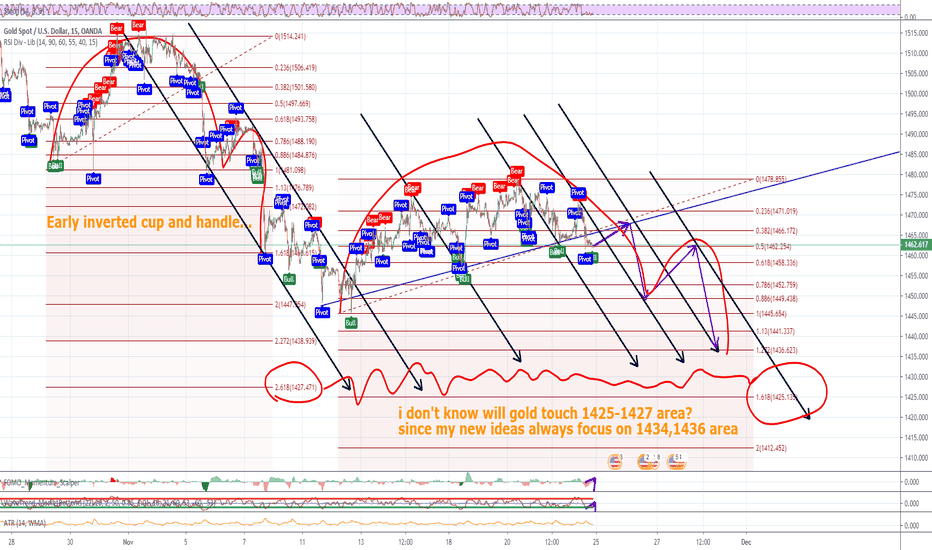Click the 1410.000 price axis label
Viewport: 932px width, 550px height.
(x=916, y=458)
